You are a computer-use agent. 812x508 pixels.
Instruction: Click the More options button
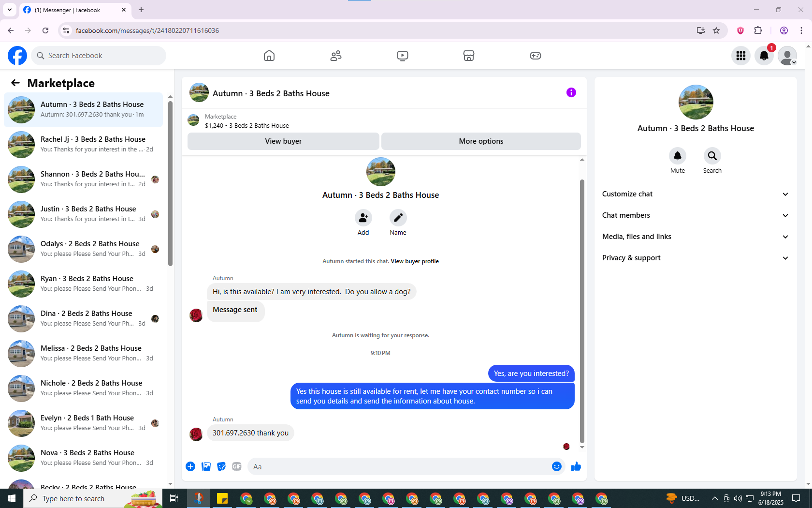point(481,141)
